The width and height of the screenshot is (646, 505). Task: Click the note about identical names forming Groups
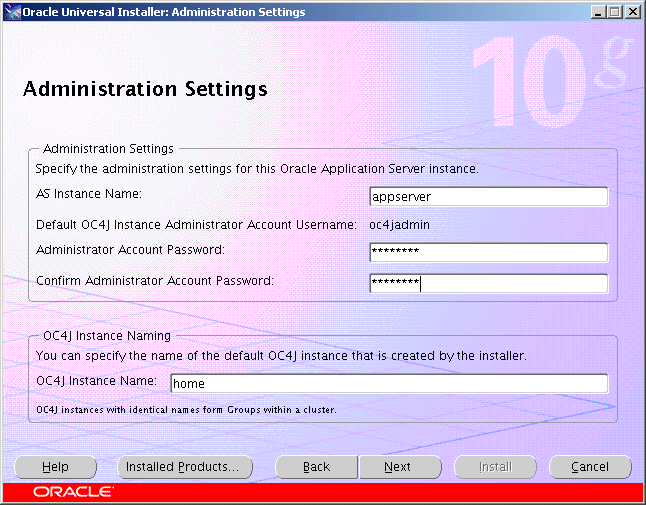pyautogui.click(x=186, y=410)
